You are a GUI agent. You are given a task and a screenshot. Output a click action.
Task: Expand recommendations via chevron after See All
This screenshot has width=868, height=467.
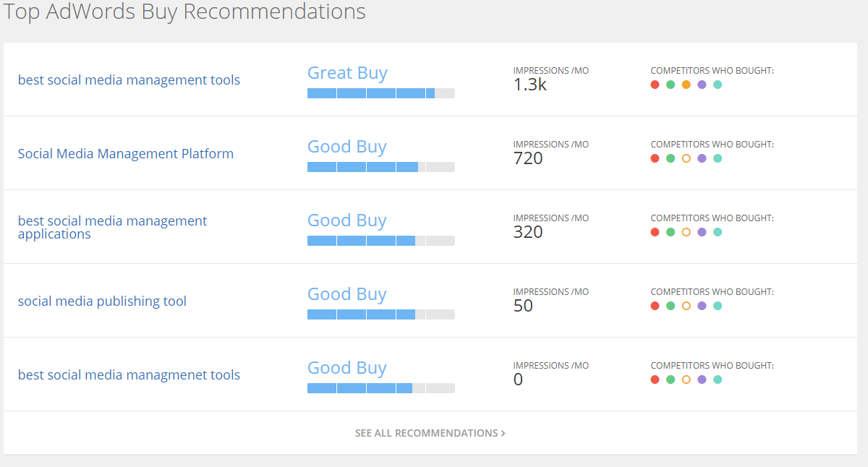pos(503,433)
